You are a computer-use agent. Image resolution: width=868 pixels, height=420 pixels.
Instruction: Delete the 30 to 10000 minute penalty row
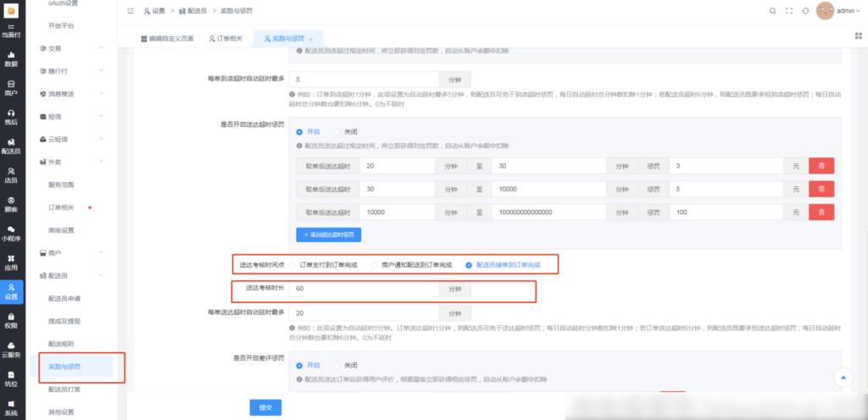[x=821, y=189]
